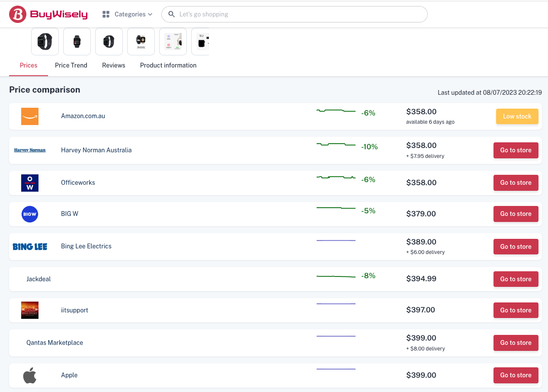
Task: Click the -10% price change for Harvey Norman
Action: (369, 147)
